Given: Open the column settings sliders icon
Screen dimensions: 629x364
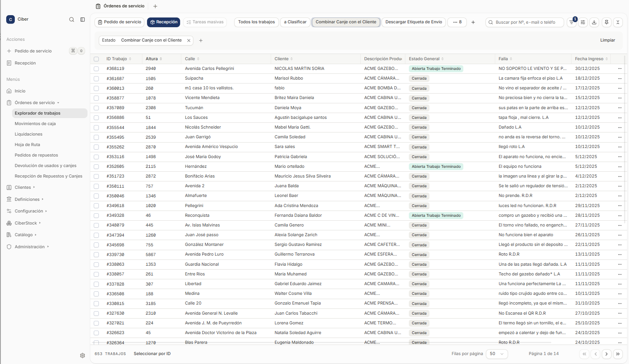Looking at the screenshot, I should pos(583,22).
